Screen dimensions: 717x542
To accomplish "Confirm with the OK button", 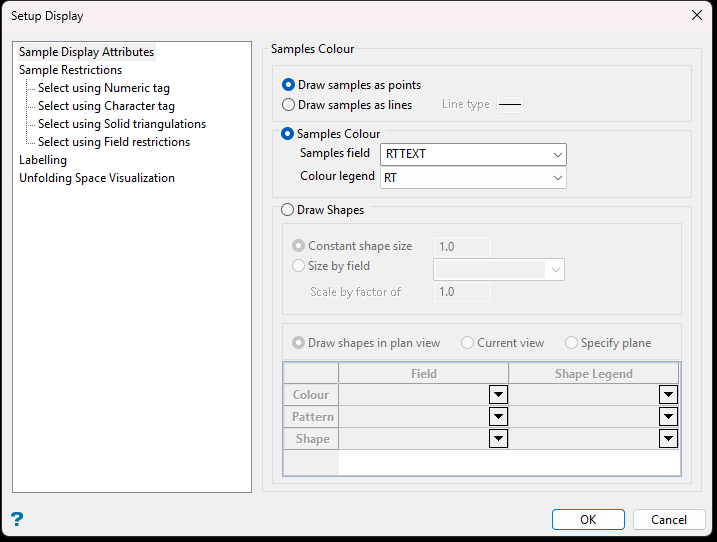I will point(588,520).
